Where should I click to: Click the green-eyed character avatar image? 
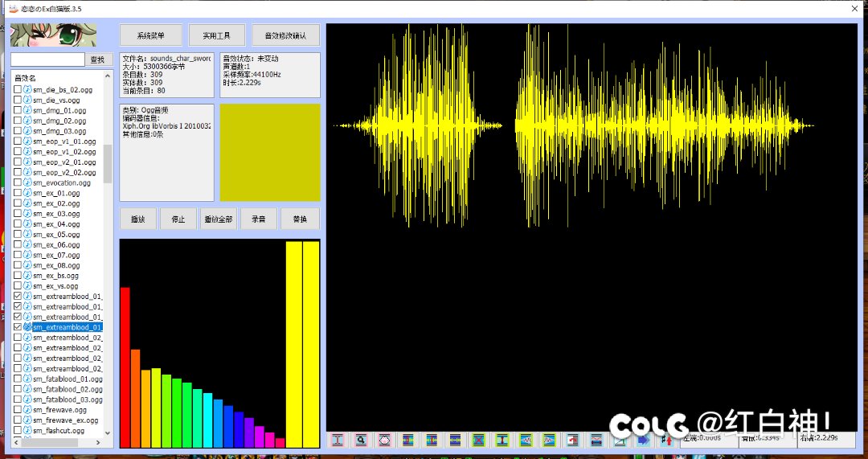(54, 35)
